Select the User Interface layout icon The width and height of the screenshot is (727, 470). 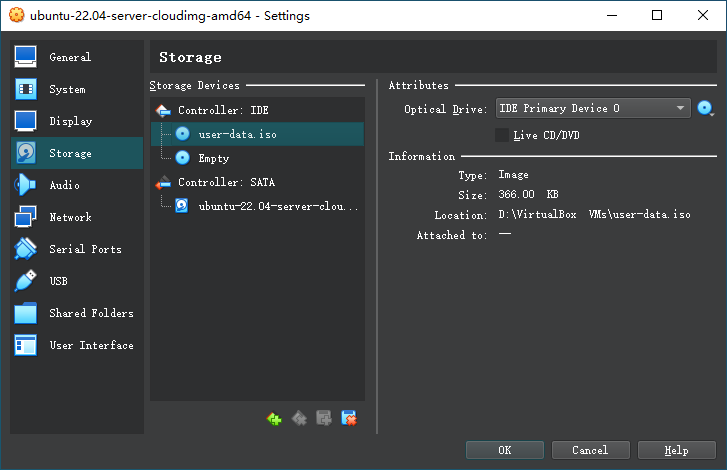(26, 345)
